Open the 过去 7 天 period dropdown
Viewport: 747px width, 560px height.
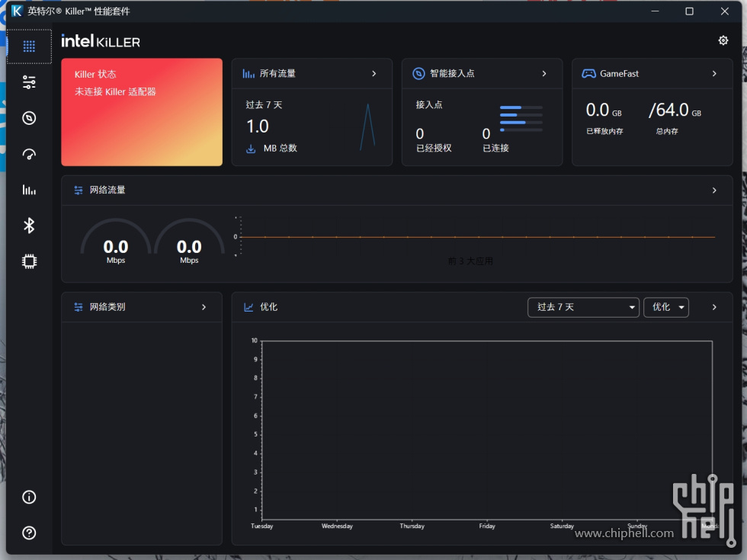[x=583, y=307]
